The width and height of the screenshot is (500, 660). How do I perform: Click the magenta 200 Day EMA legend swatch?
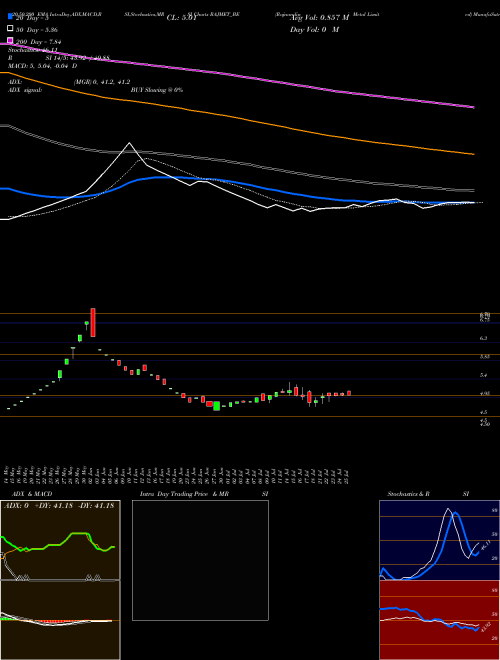point(10,40)
